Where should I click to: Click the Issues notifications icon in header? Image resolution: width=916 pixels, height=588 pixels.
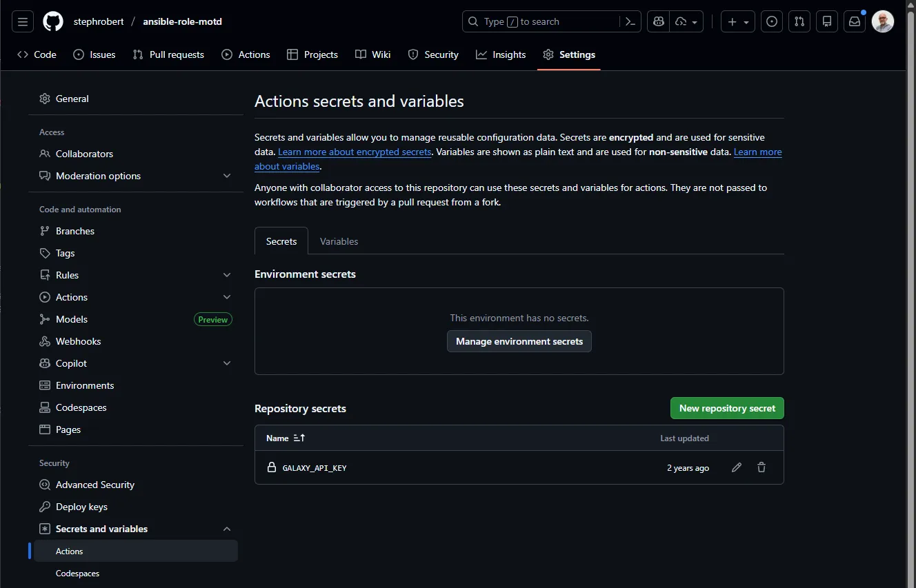click(771, 21)
